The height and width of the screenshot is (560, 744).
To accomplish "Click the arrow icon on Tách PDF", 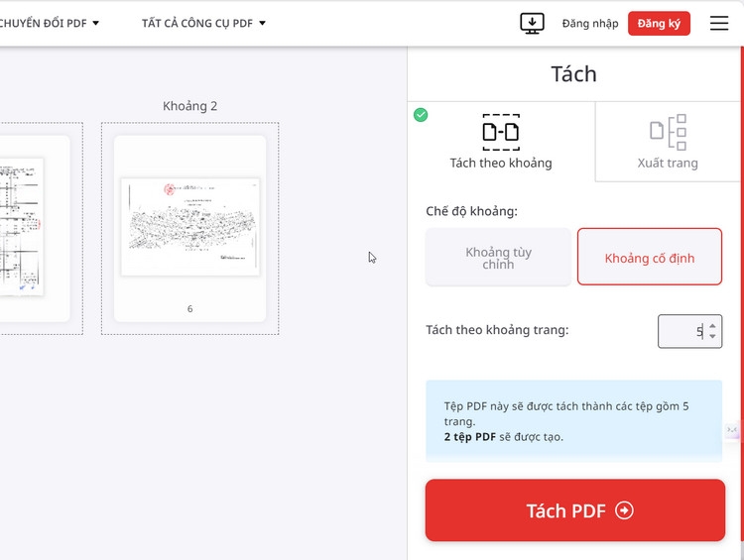I will (x=624, y=510).
